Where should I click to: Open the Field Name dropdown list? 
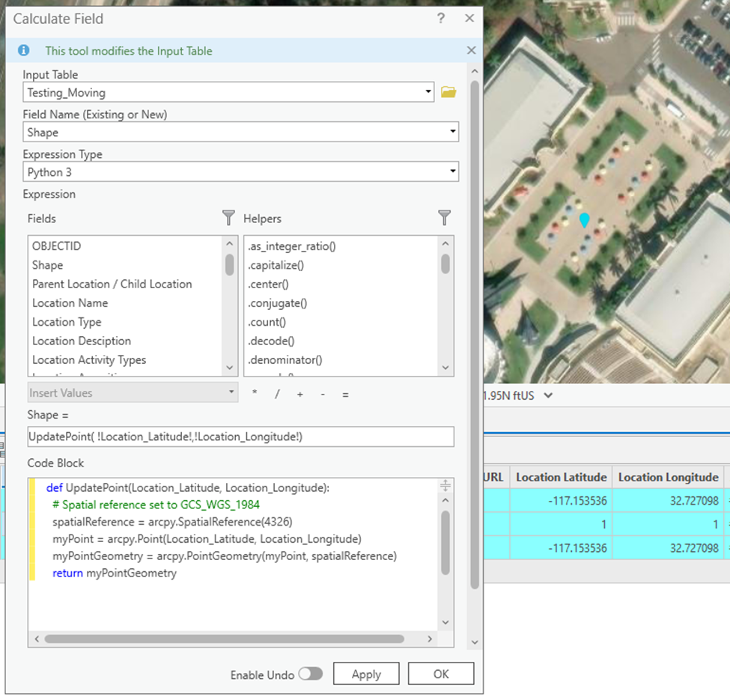coord(452,133)
